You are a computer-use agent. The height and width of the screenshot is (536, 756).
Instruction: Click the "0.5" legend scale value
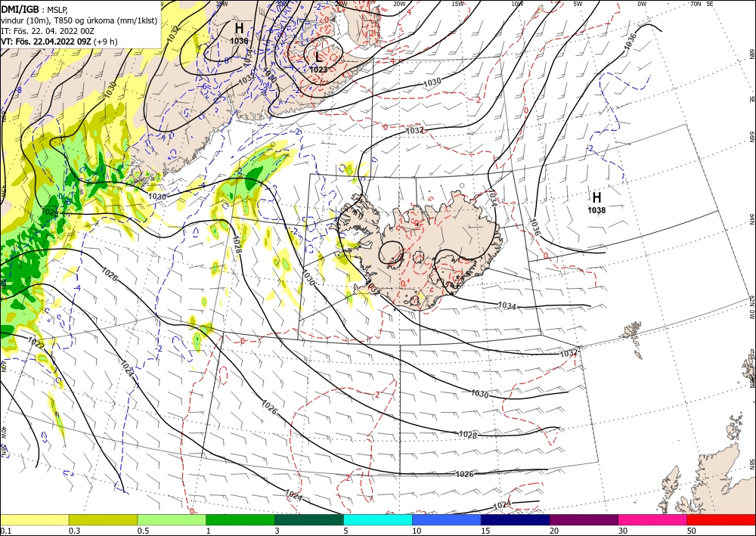(143, 531)
